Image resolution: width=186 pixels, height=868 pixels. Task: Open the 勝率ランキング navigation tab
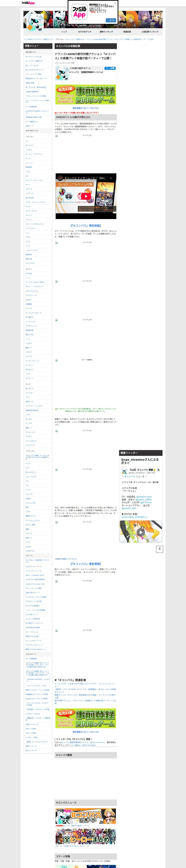tap(106, 32)
